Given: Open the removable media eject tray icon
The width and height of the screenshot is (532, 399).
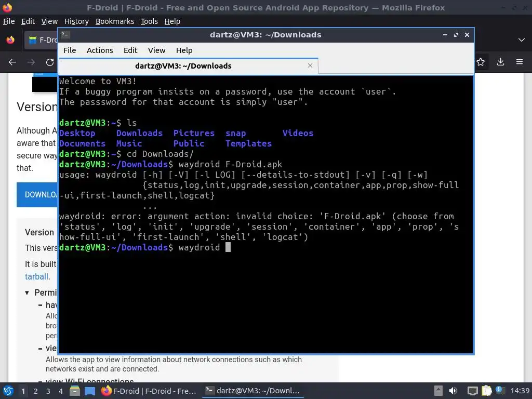Looking at the screenshot, I should click(438, 391).
